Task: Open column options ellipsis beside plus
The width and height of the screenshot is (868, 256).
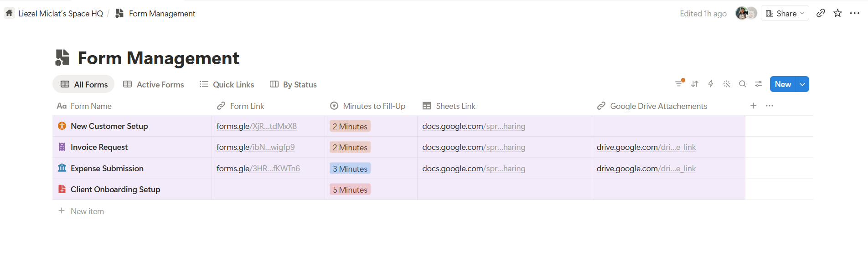Action: pos(770,106)
